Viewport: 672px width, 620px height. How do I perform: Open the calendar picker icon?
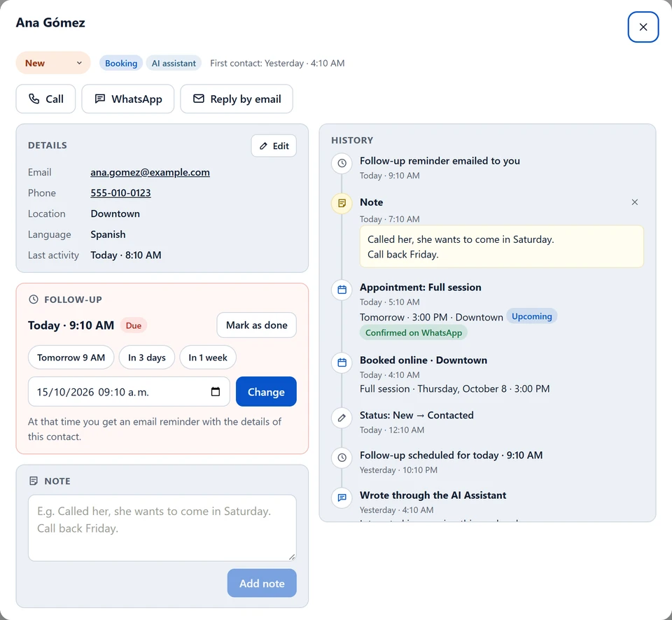[216, 392]
